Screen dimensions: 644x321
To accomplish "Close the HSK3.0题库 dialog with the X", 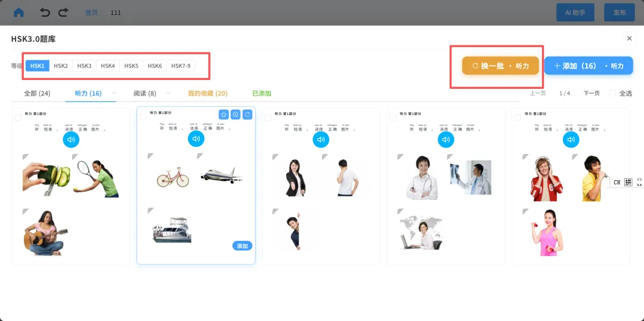I will [629, 38].
